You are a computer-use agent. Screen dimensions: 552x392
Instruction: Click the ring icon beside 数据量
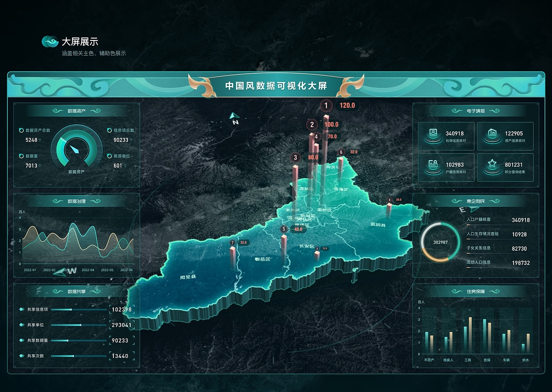pos(21,156)
